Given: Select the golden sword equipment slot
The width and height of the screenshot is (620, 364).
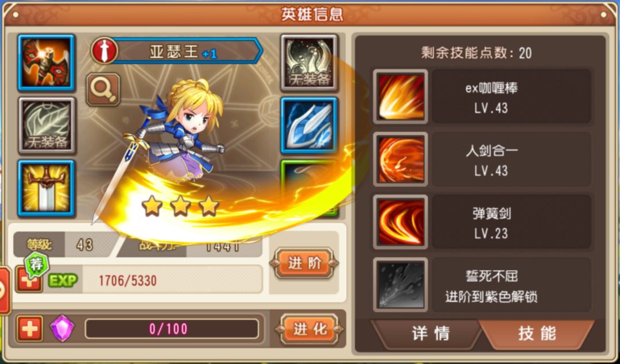Looking at the screenshot, I should coord(46,189).
